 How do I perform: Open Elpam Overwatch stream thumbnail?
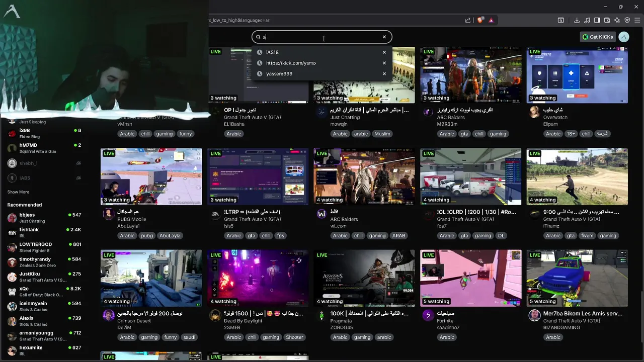[x=577, y=75]
